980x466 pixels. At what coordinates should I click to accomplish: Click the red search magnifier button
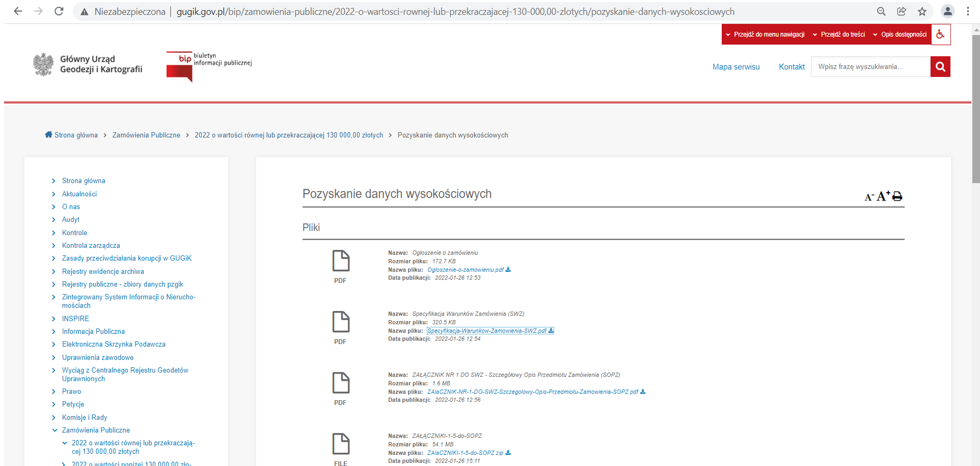(940, 67)
